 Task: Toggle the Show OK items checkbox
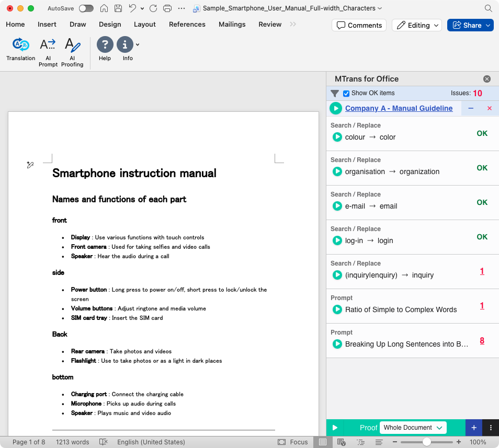coord(346,94)
